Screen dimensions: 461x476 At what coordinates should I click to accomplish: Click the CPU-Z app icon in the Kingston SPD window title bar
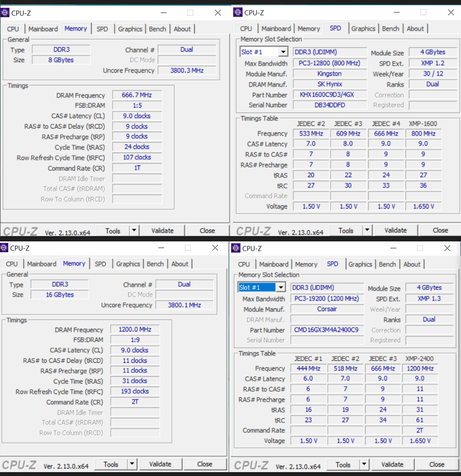pos(238,13)
